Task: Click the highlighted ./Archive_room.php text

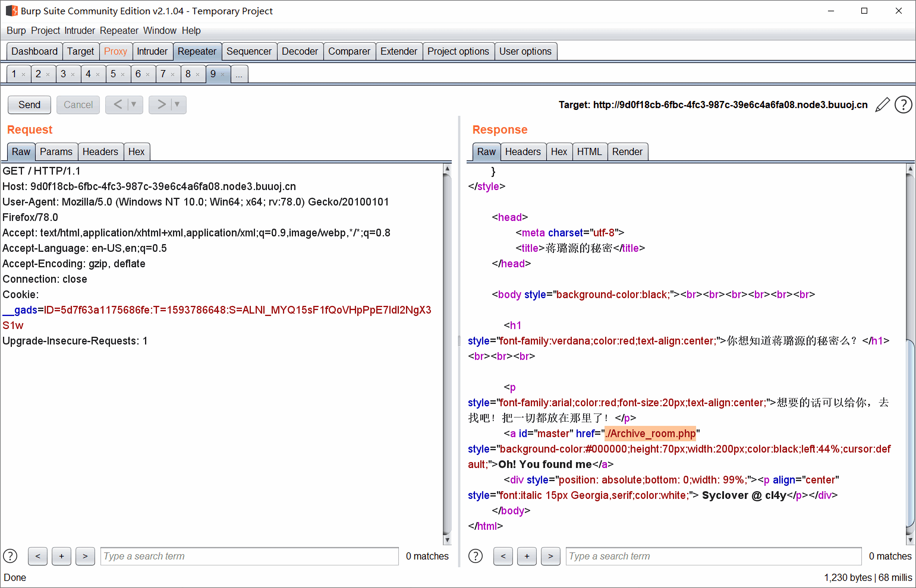Action: [x=650, y=433]
